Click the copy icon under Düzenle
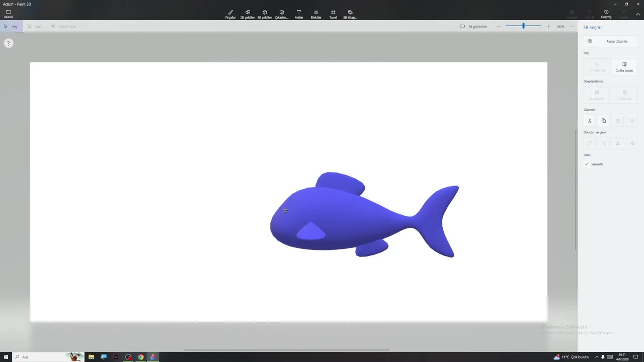The width and height of the screenshot is (644, 362). [x=604, y=121]
